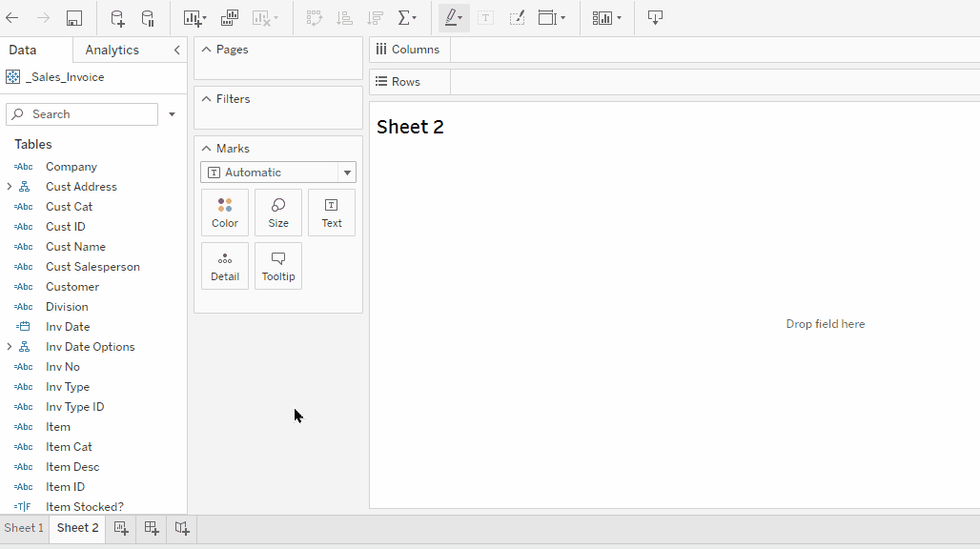Click the Search fields input box

82,114
